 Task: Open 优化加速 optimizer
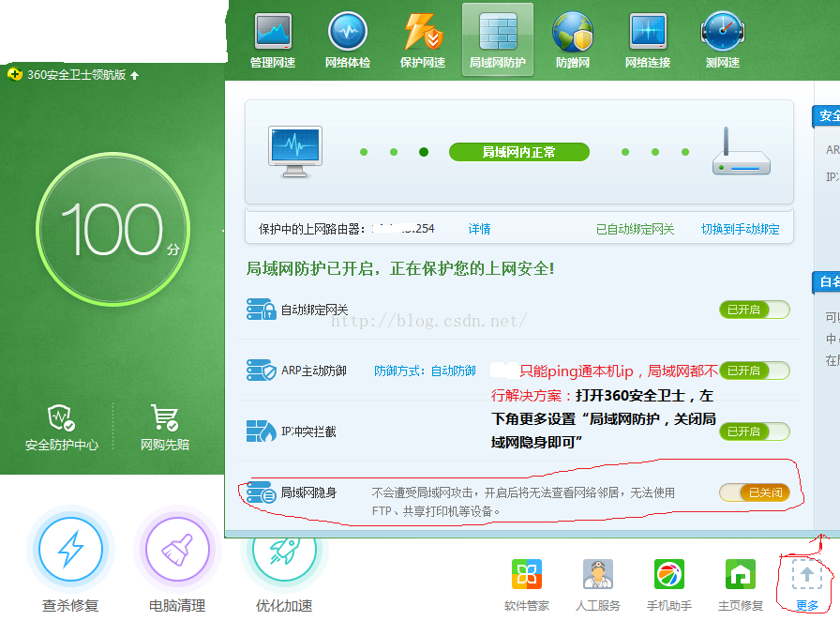pyautogui.click(x=284, y=574)
